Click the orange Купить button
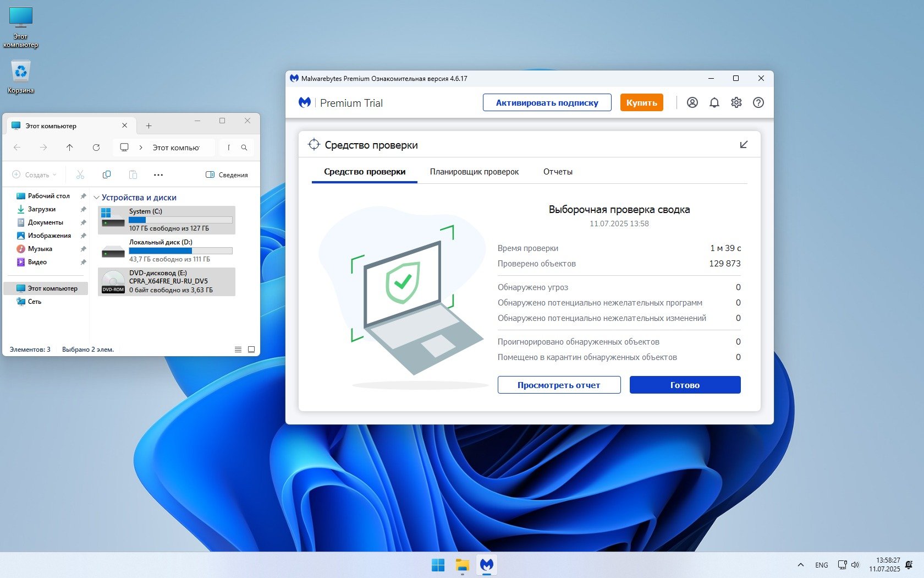This screenshot has width=924, height=578. coord(641,102)
